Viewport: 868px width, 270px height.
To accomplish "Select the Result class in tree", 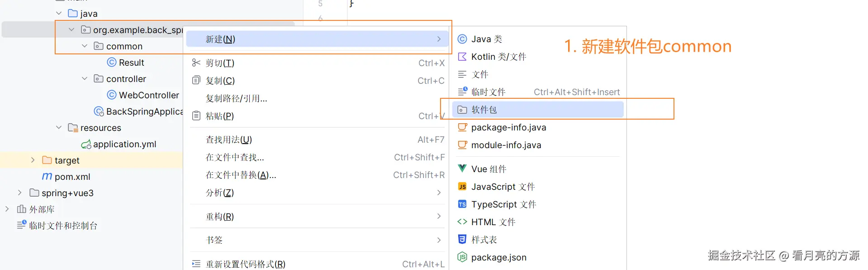I will [x=131, y=63].
